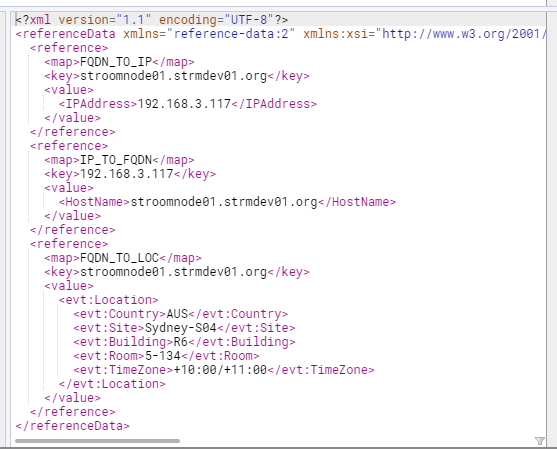The height and width of the screenshot is (449, 557).
Task: Click the closing evt:Location tag
Action: point(112,384)
